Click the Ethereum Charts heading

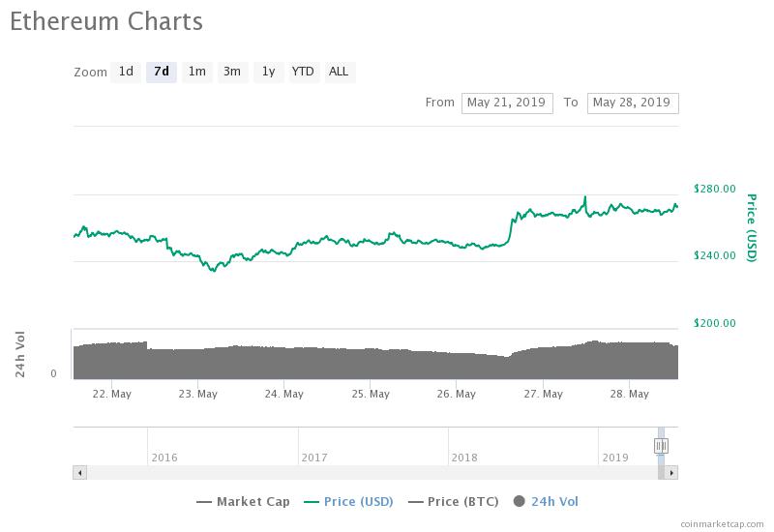tap(106, 21)
